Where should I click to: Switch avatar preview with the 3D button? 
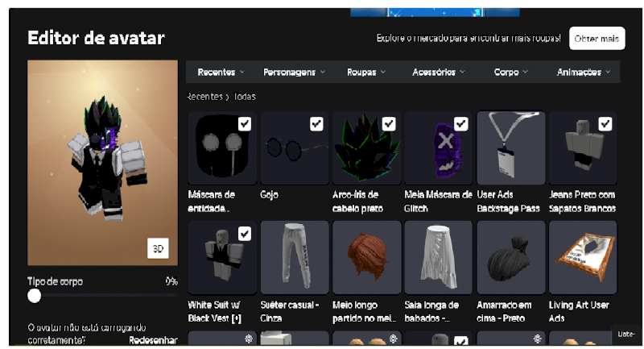158,248
